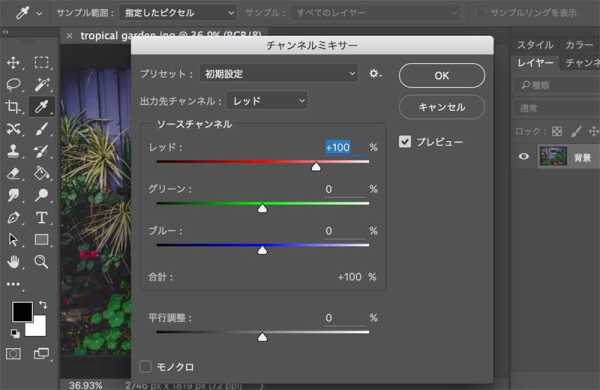Viewport: 600px width, 390px height.
Task: Select the Eyedropper tool in toolbox
Action: pos(41,107)
